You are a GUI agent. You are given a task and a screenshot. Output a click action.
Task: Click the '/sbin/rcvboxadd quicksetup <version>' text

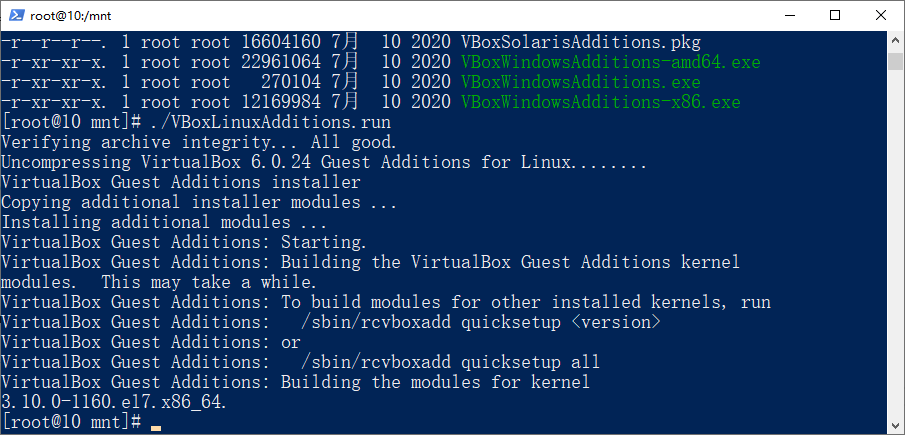coord(480,322)
